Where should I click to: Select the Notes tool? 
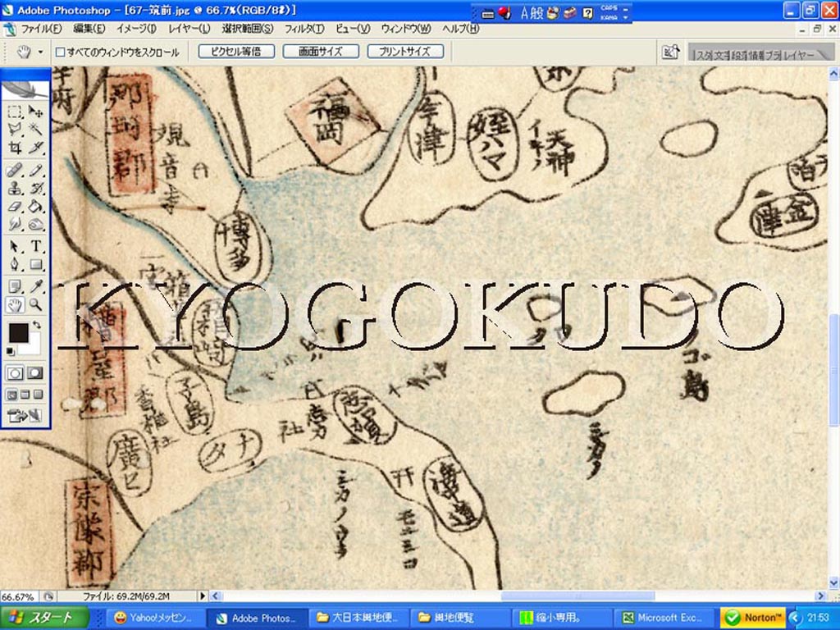[x=15, y=286]
